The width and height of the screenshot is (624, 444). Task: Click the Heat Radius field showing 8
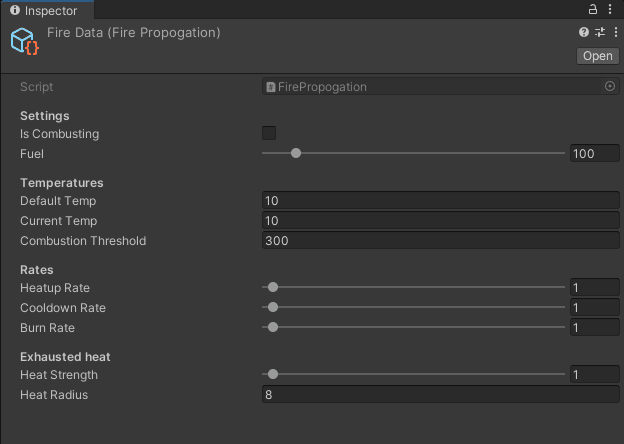[441, 394]
